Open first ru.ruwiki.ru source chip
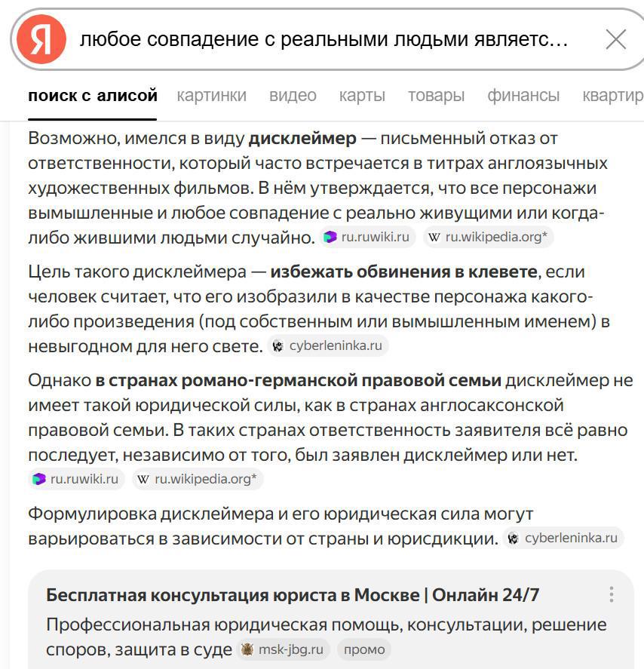The image size is (644, 669). click(x=367, y=237)
